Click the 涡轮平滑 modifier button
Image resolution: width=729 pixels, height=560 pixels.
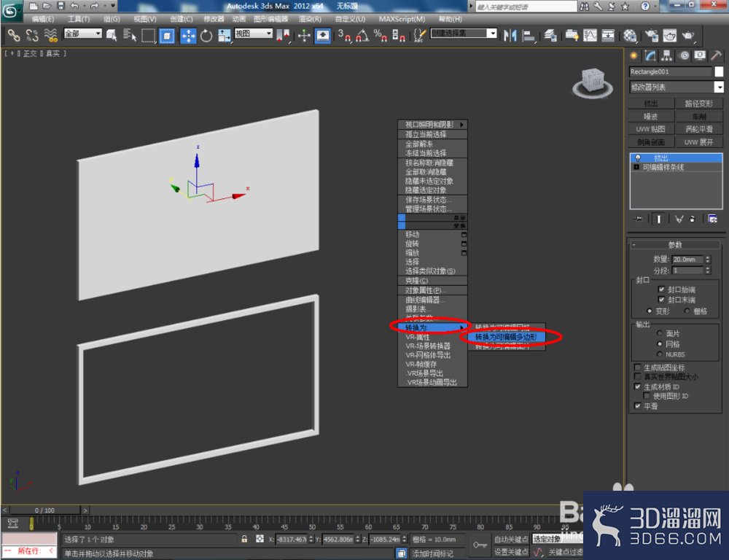[x=699, y=129]
